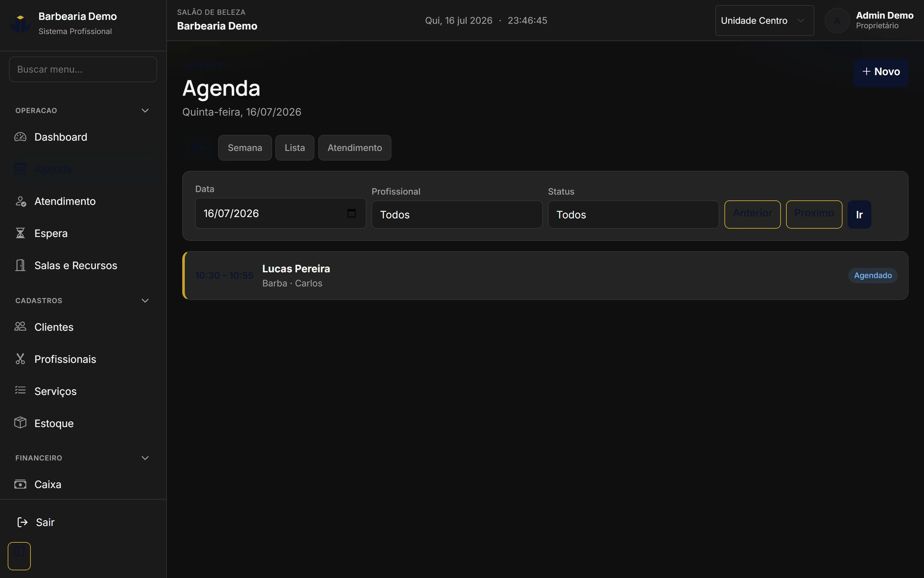Screen dimensions: 924x578
Task: Collapse the OPERACAO section chevron
Action: 145,110
